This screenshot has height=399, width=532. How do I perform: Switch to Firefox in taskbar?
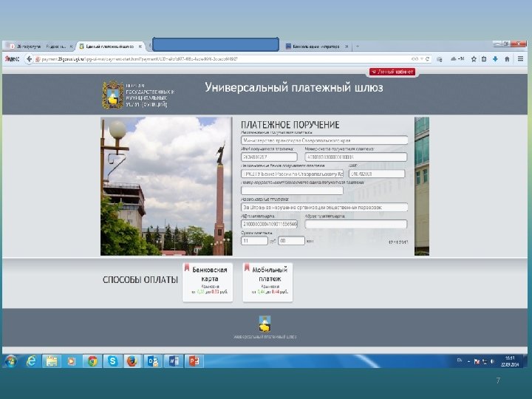(x=132, y=361)
